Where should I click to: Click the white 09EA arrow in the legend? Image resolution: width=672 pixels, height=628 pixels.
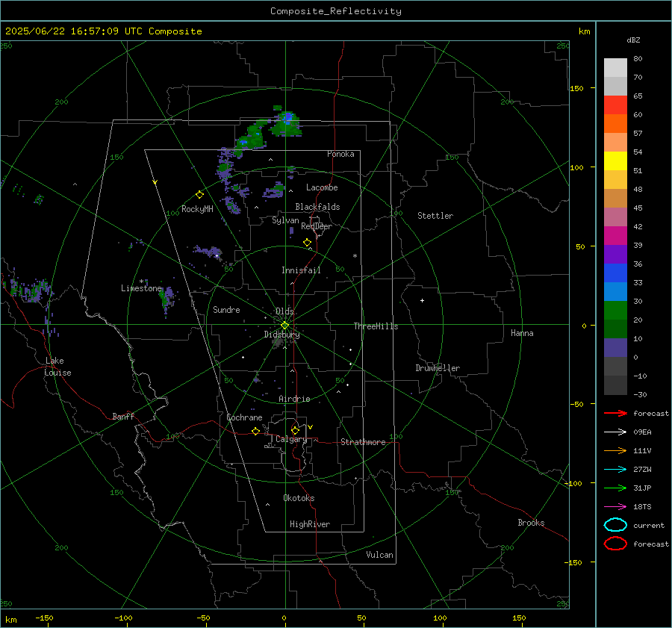(x=615, y=432)
